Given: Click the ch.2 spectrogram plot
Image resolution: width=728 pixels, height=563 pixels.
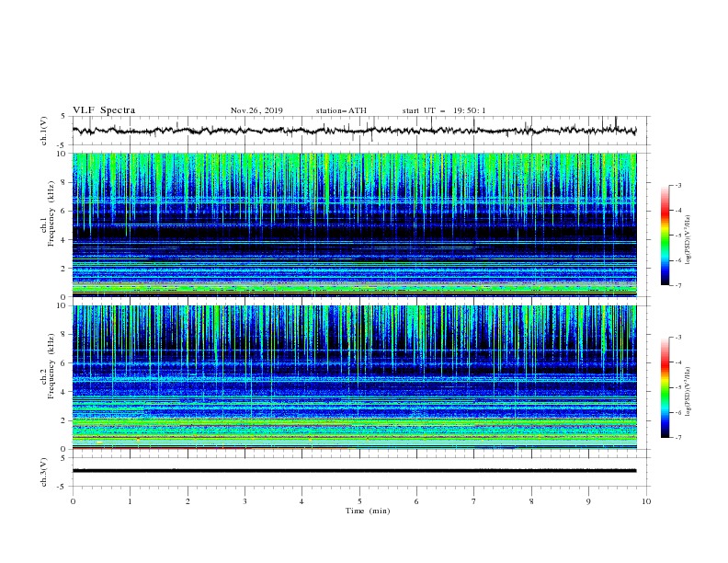Looking at the screenshot, I should (x=354, y=377).
